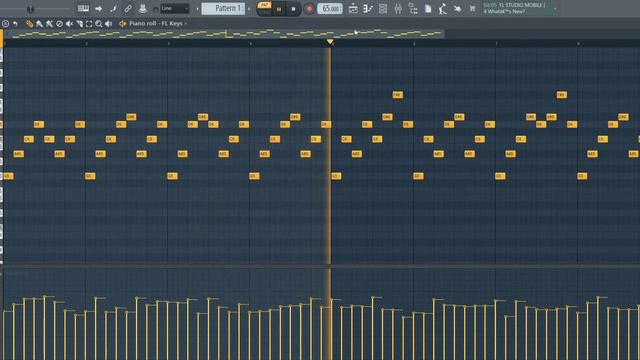
Task: Click the undo arrow in piano roll toolbar
Action: tap(16, 24)
